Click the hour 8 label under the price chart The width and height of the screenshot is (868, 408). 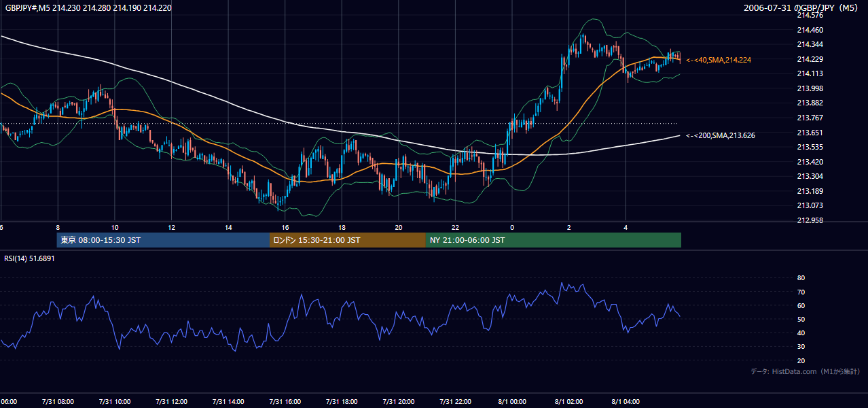click(x=58, y=227)
